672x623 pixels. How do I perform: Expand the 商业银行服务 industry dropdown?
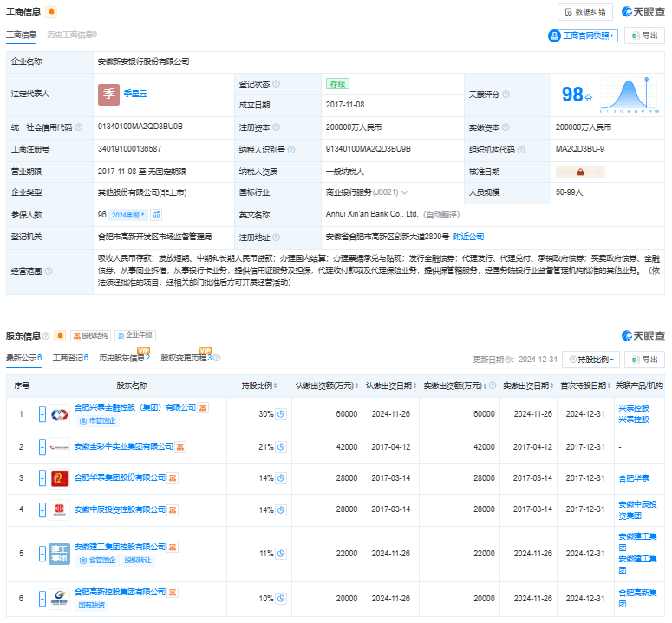coord(404,192)
